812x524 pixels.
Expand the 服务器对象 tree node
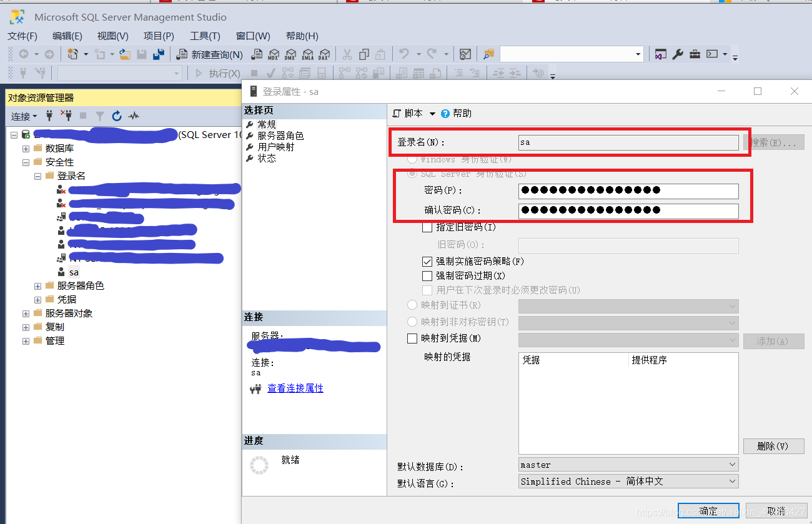point(26,314)
